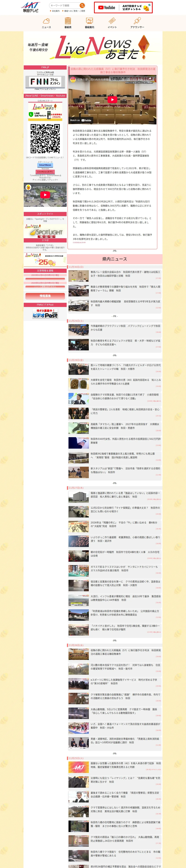
Task: Open the アナウンサー microphone icon menu
Action: point(137,23)
